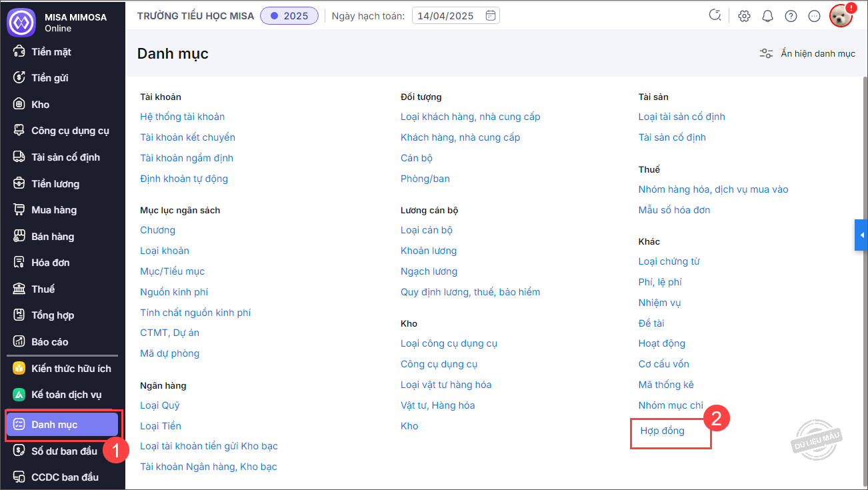Click the MISA MIMOSA logo icon
Screen dimensions: 868x490
pyautogui.click(x=21, y=22)
